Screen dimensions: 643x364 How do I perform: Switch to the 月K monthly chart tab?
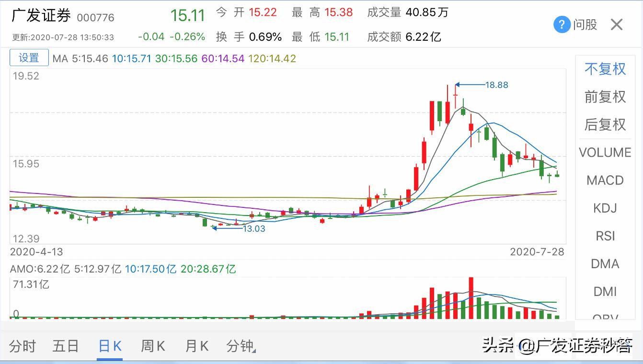(196, 345)
